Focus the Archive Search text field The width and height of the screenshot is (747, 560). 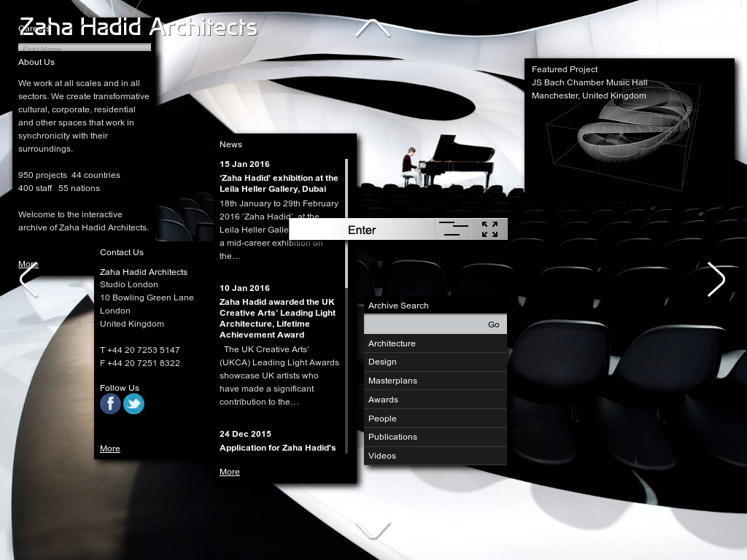click(x=423, y=324)
